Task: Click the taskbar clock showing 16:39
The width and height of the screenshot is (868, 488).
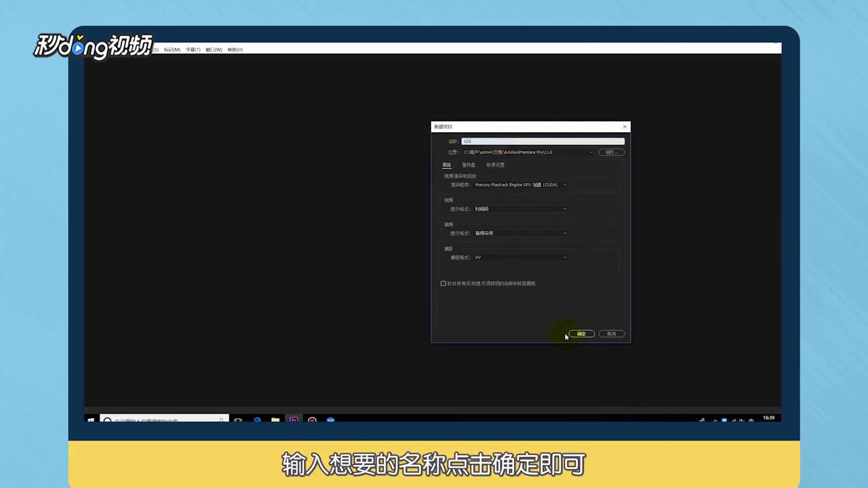Action: pos(768,418)
